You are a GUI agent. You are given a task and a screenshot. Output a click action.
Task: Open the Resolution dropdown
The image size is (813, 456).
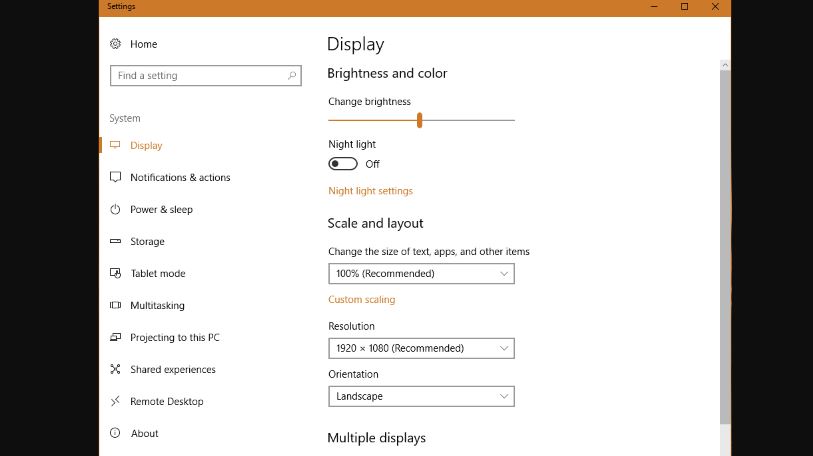click(421, 348)
